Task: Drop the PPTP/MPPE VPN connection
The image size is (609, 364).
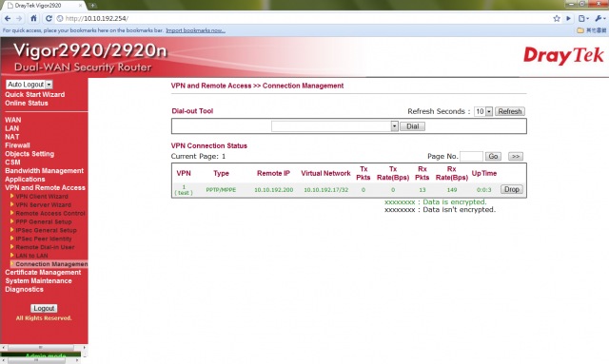Action: tap(512, 189)
